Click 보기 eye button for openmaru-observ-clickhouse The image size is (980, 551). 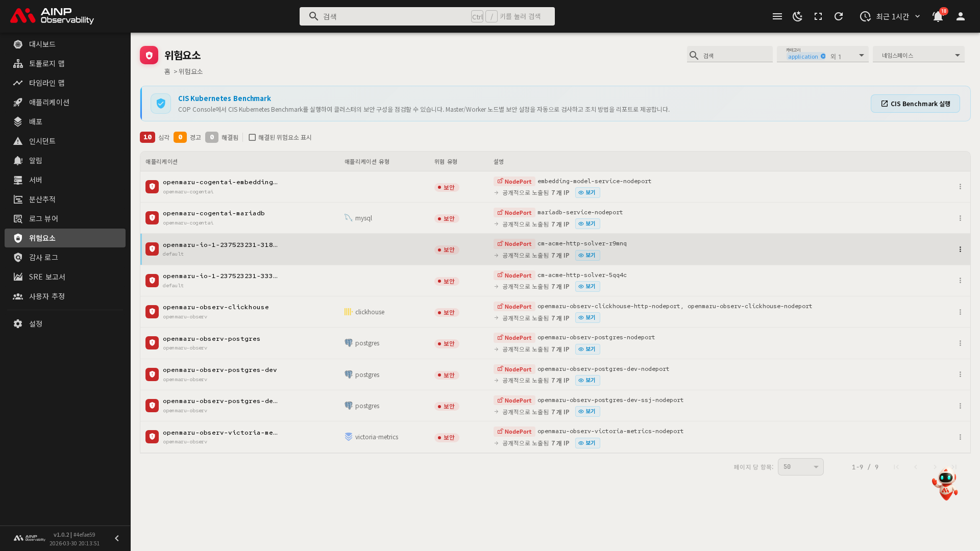coord(587,317)
